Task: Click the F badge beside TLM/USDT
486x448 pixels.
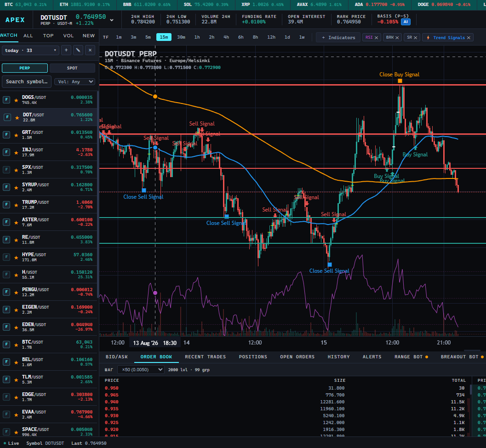Action: (x=6, y=379)
